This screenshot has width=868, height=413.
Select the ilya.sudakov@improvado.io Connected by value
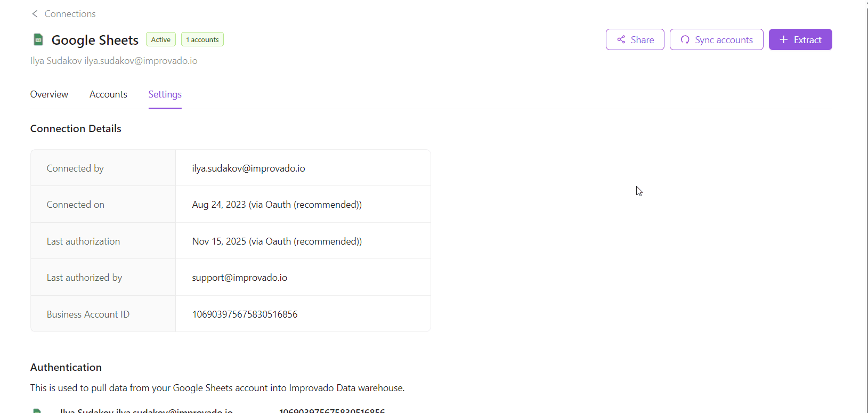[249, 168]
